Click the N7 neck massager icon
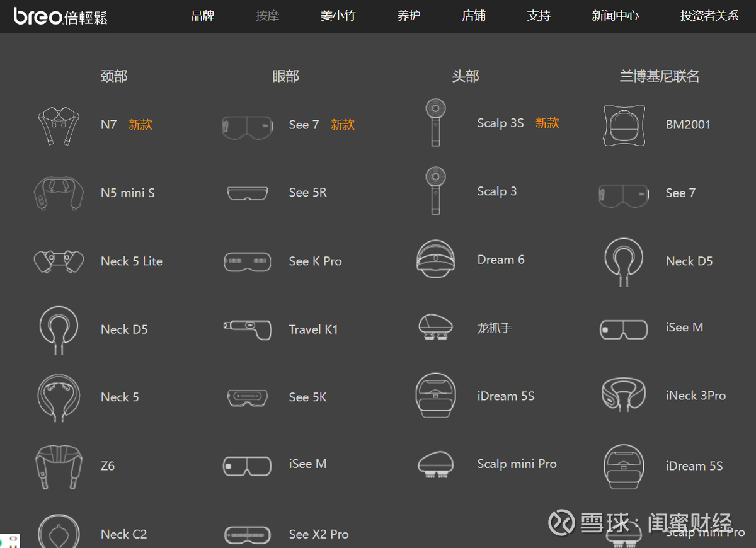 click(58, 125)
